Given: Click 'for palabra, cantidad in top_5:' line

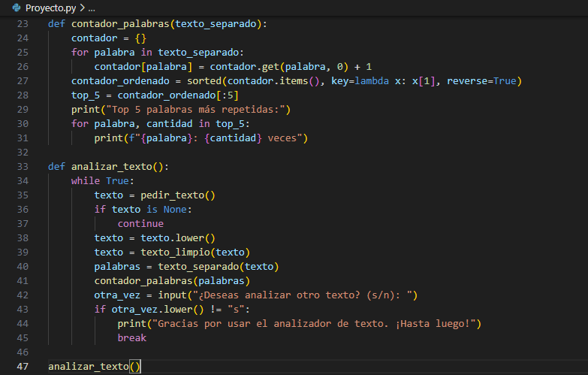Looking at the screenshot, I should 161,123.
